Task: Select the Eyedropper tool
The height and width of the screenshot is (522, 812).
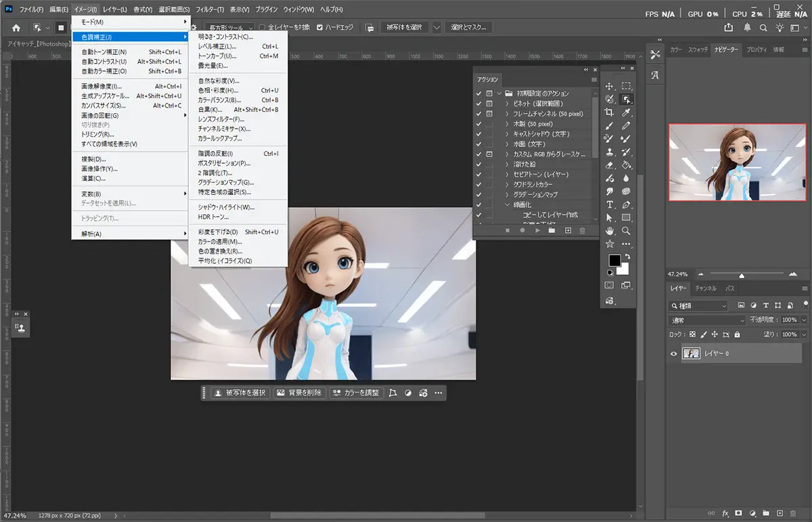Action: (627, 112)
